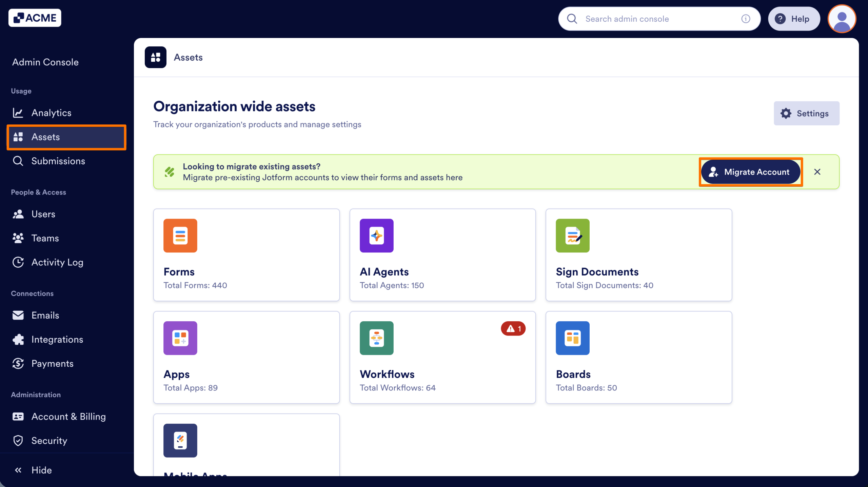Click the Jotform pencil icon in banner
The height and width of the screenshot is (487, 868).
click(170, 172)
